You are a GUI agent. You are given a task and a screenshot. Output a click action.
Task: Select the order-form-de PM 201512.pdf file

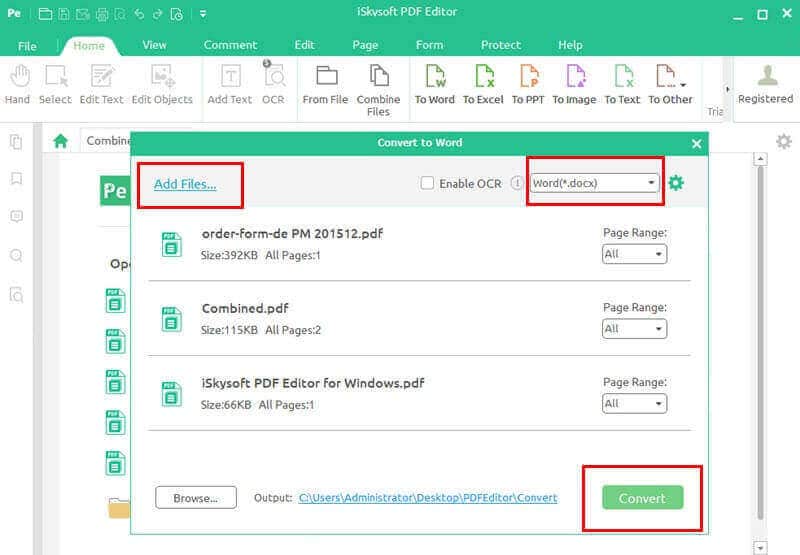click(x=419, y=244)
